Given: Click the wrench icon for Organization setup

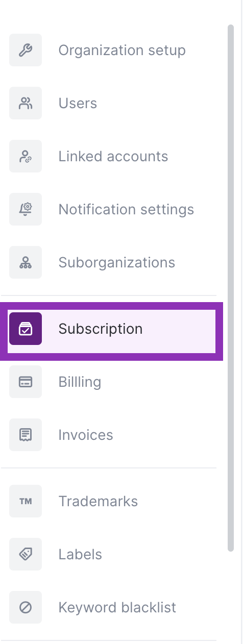Looking at the screenshot, I should [26, 50].
